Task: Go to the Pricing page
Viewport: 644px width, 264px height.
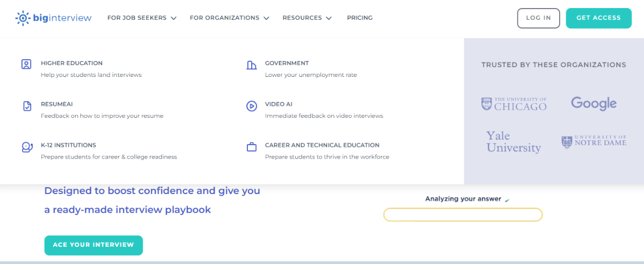Action: 360,18
